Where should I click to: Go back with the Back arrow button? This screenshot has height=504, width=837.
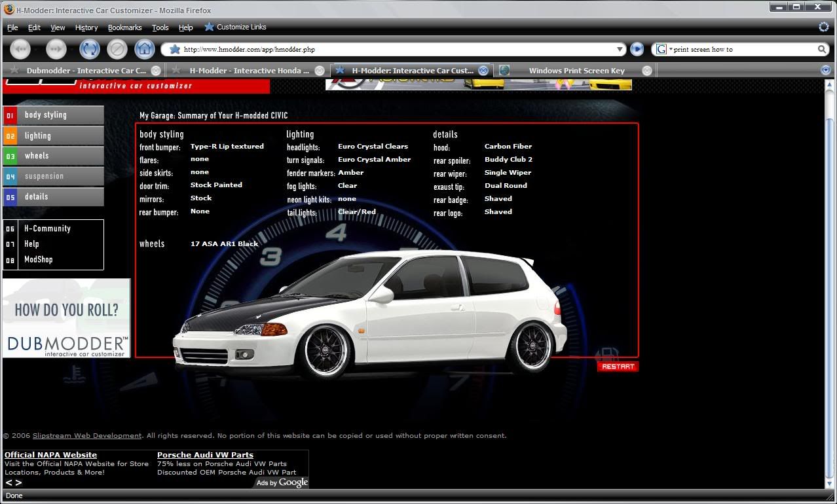(21, 49)
